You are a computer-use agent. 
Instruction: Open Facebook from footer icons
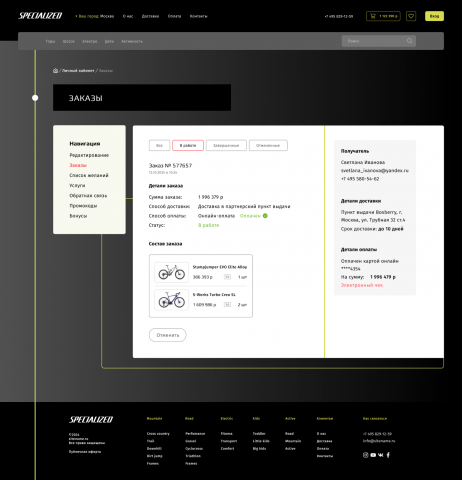388,455
